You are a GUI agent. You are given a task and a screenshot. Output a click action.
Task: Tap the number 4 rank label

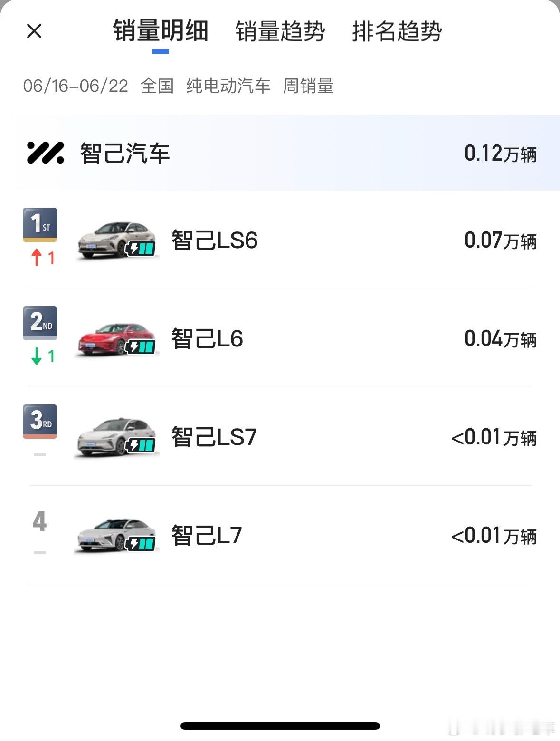pyautogui.click(x=40, y=521)
